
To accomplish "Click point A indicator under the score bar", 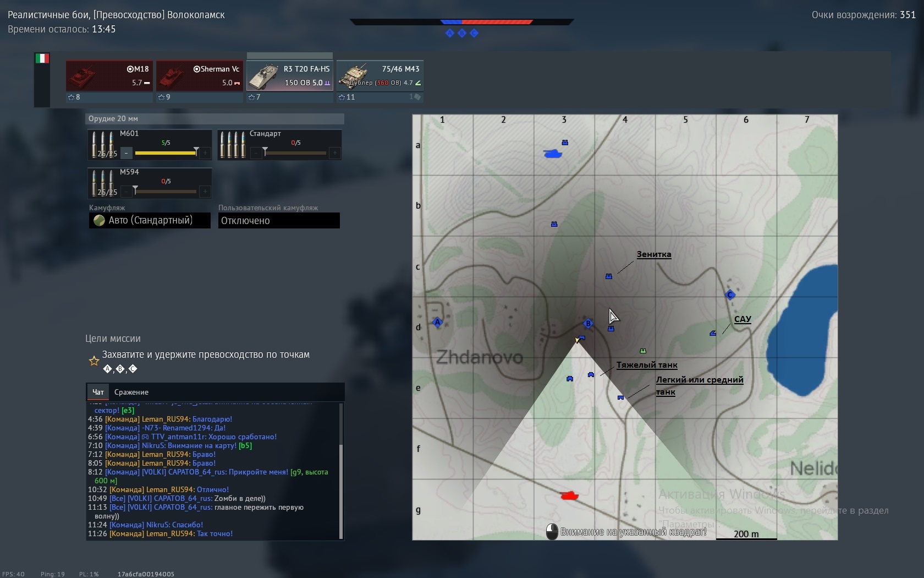I will point(450,33).
